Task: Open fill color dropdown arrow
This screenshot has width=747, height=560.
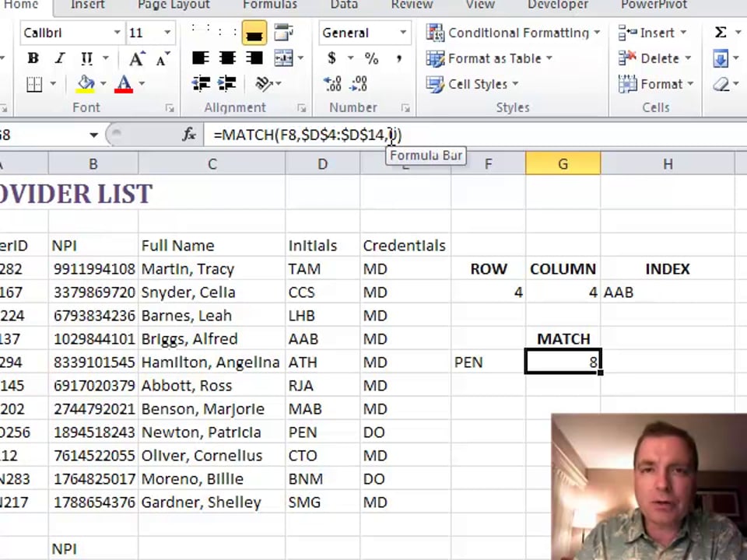Action: (103, 84)
